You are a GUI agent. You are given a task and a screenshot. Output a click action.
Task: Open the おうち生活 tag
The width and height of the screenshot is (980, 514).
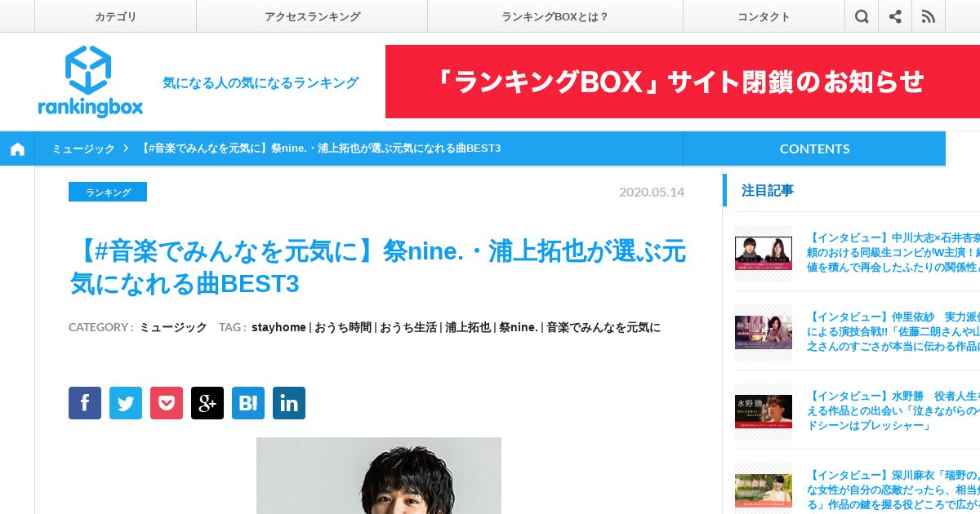coord(408,327)
